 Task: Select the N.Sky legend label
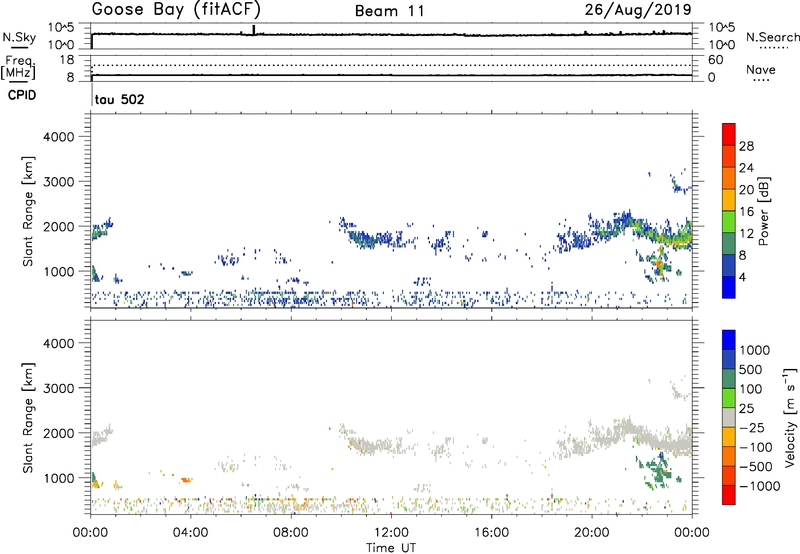point(19,37)
